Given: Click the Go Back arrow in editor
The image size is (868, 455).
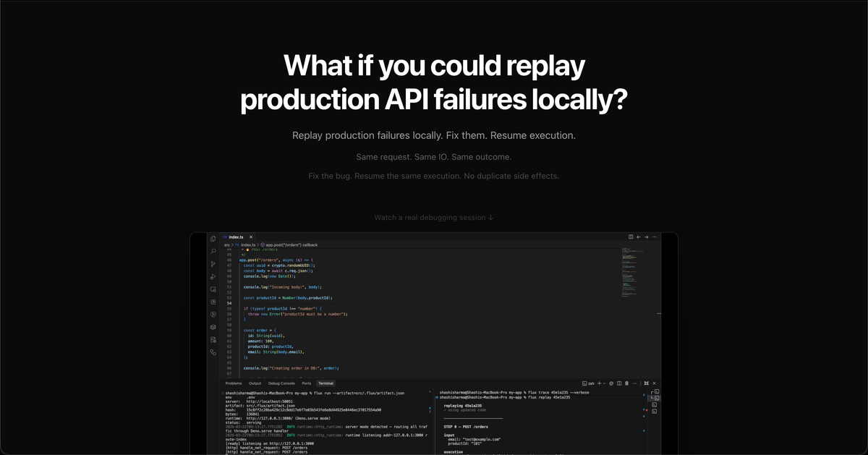Looking at the screenshot, I should coord(639,237).
